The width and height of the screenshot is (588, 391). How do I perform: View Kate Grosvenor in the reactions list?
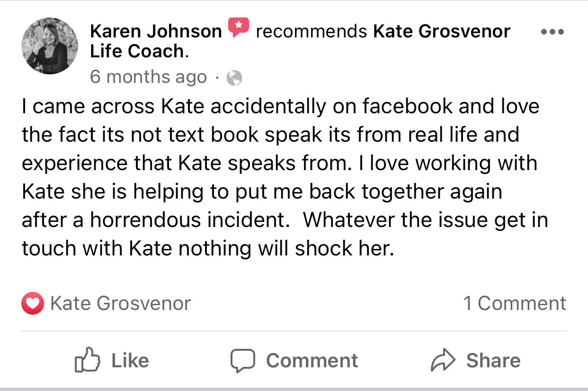(120, 303)
